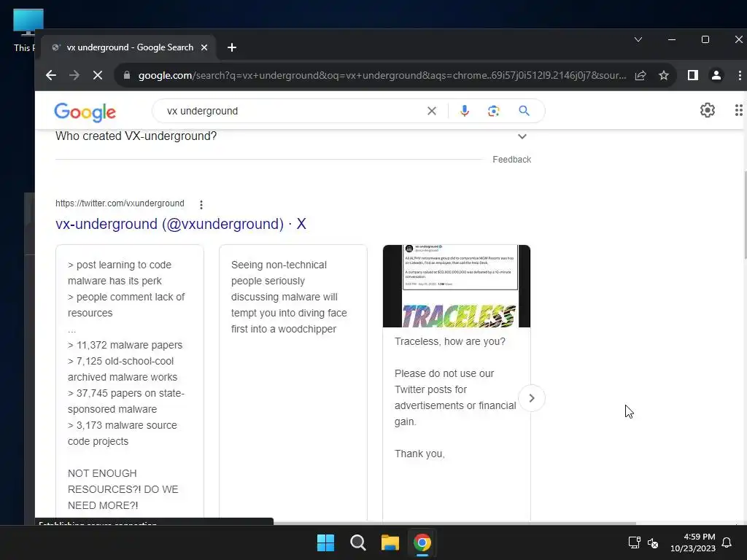The width and height of the screenshot is (747, 560).
Task: Click the page vertical scrollbar
Action: pyautogui.click(x=745, y=214)
